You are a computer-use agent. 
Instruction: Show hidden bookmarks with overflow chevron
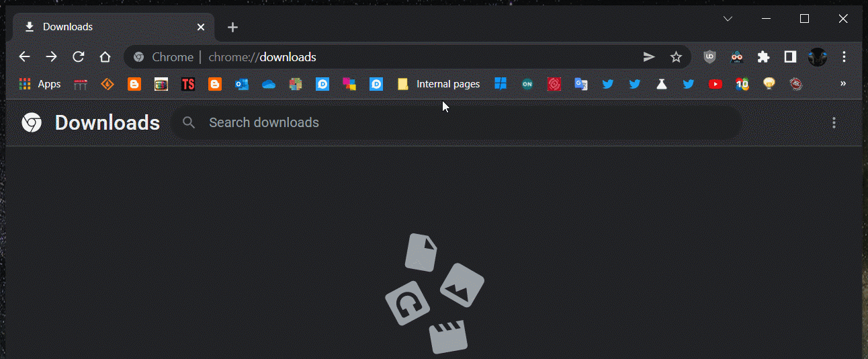843,83
